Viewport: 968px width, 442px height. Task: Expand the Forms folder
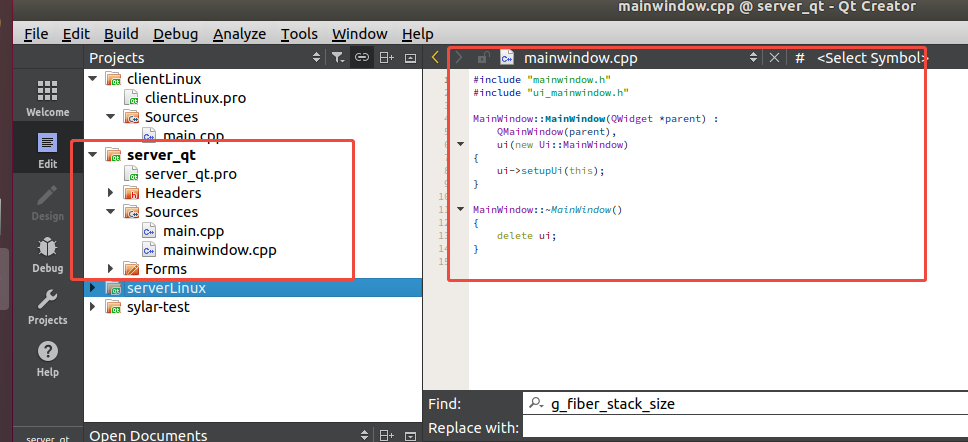111,269
